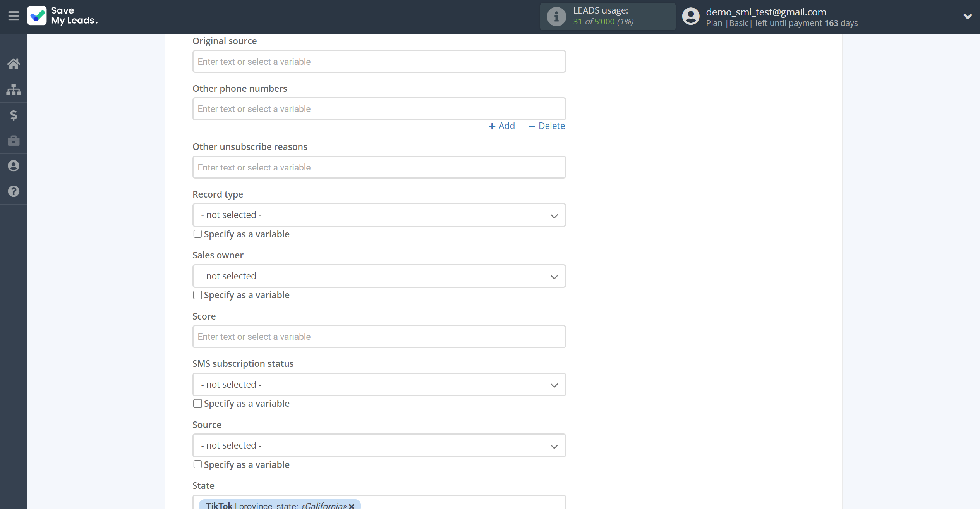980x509 pixels.
Task: Click the Delete button for Other phone numbers
Action: [546, 126]
